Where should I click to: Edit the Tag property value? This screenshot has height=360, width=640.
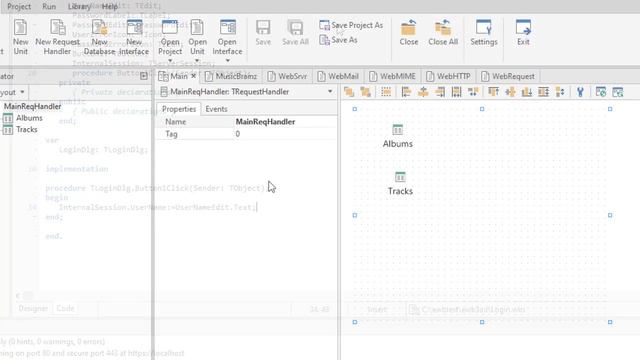click(285, 134)
